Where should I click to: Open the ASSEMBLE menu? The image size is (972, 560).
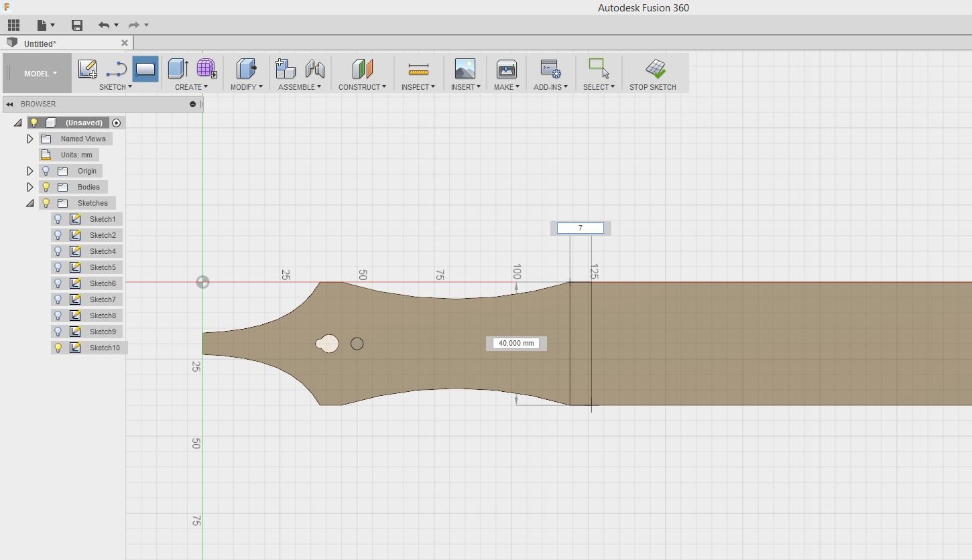pos(300,87)
